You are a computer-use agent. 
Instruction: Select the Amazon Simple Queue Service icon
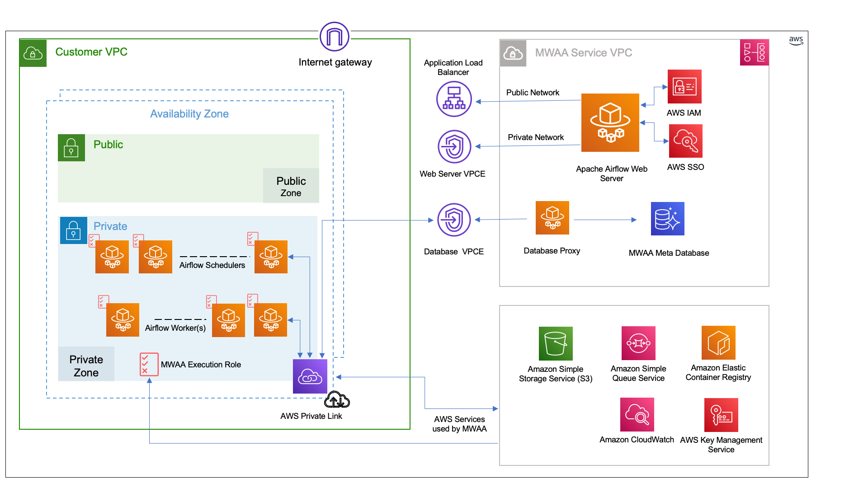coord(638,343)
